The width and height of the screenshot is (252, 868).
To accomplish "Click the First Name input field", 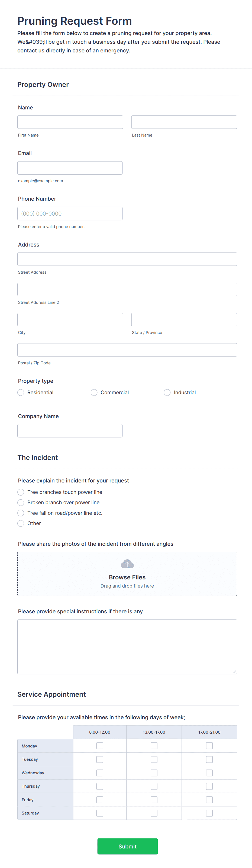I will click(x=70, y=122).
